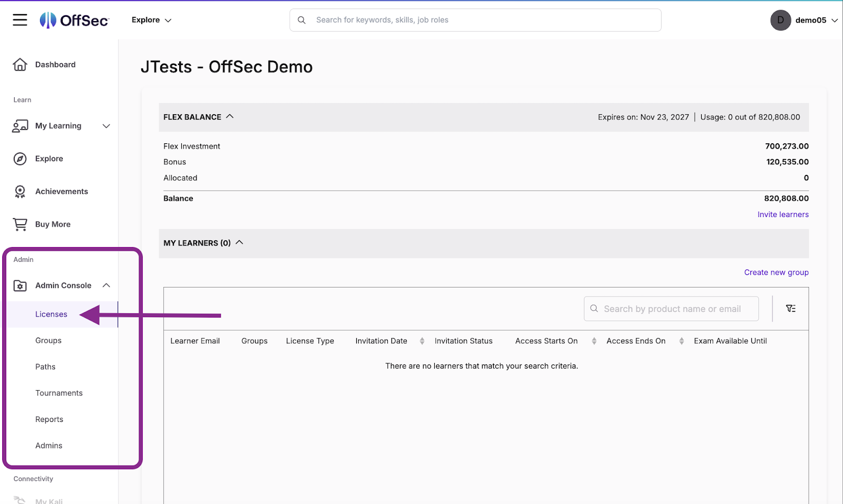Open Admin Console menu item
Screen dimensions: 843x504
click(x=63, y=285)
